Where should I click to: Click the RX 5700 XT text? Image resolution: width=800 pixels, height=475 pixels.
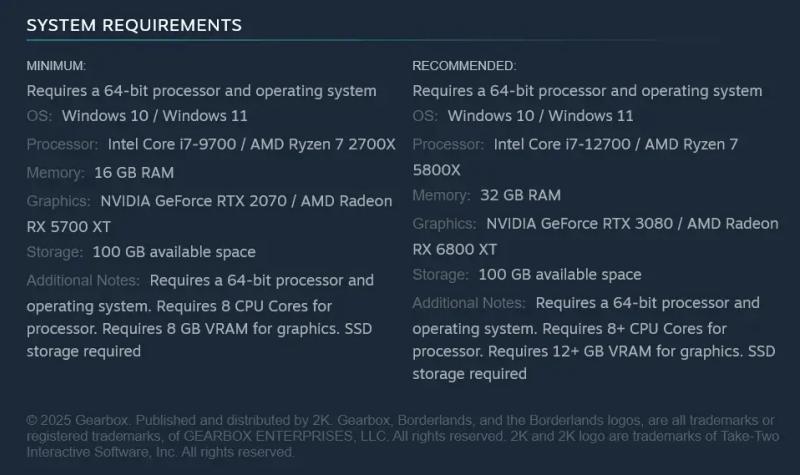[x=68, y=227]
